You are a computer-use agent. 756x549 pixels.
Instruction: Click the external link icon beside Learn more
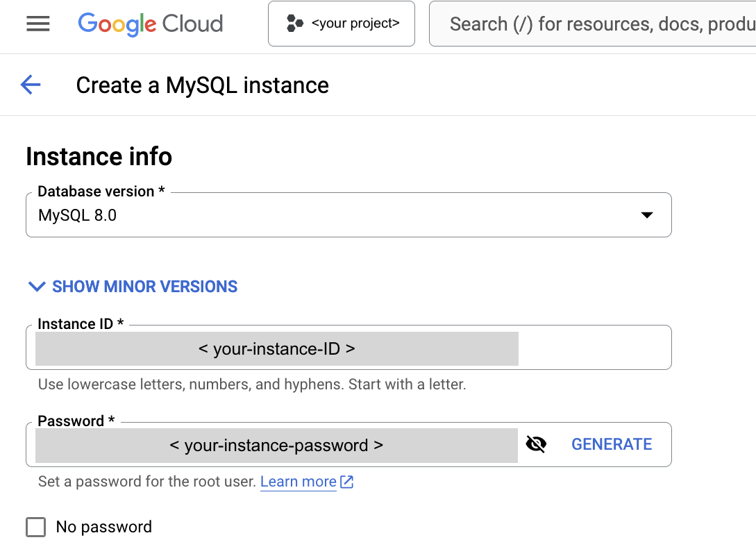pos(347,482)
